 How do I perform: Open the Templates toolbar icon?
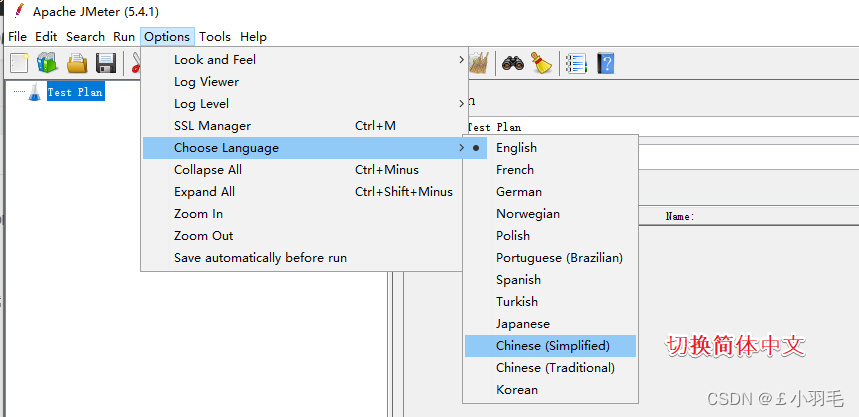47,63
